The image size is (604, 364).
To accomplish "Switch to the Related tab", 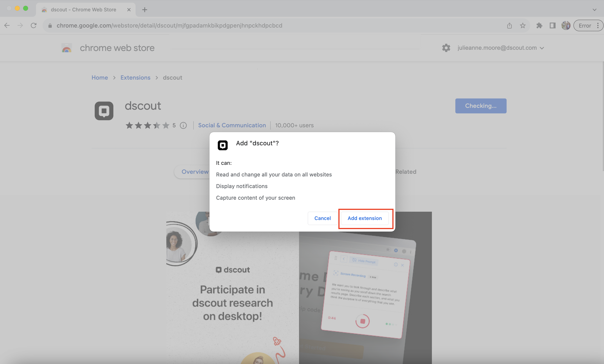I will [406, 172].
